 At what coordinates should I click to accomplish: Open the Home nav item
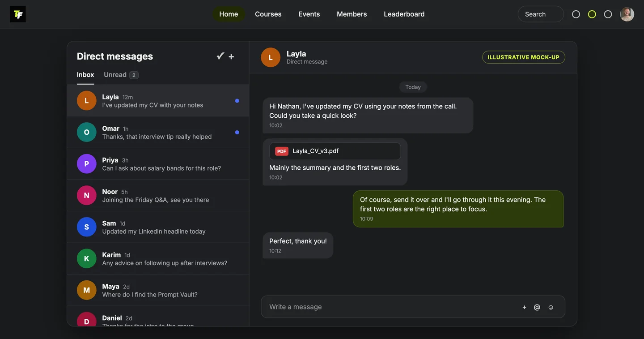(229, 14)
